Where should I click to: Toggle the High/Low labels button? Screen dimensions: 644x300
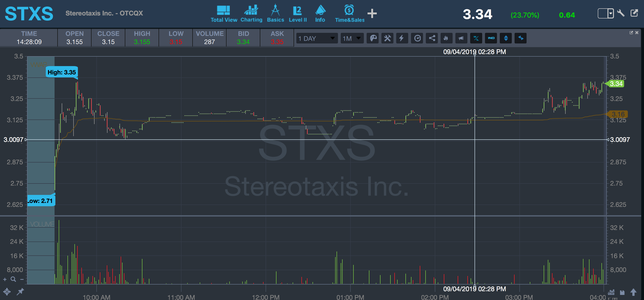tap(476, 38)
